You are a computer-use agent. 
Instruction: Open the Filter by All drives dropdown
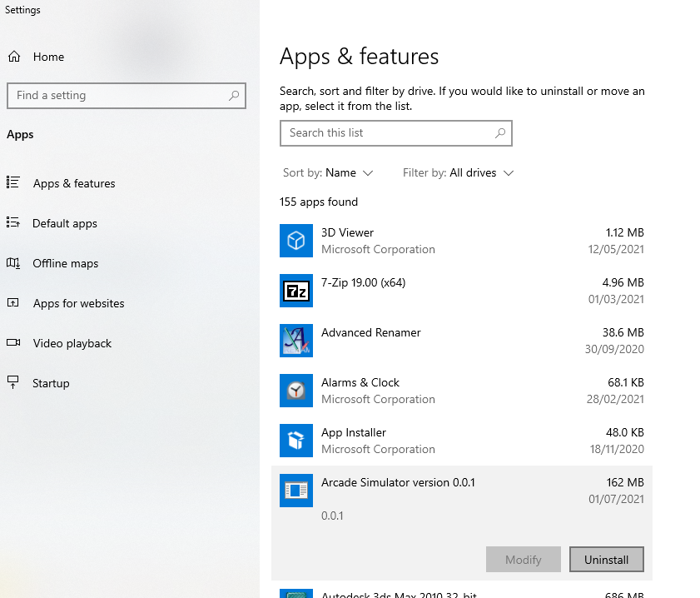(x=458, y=173)
